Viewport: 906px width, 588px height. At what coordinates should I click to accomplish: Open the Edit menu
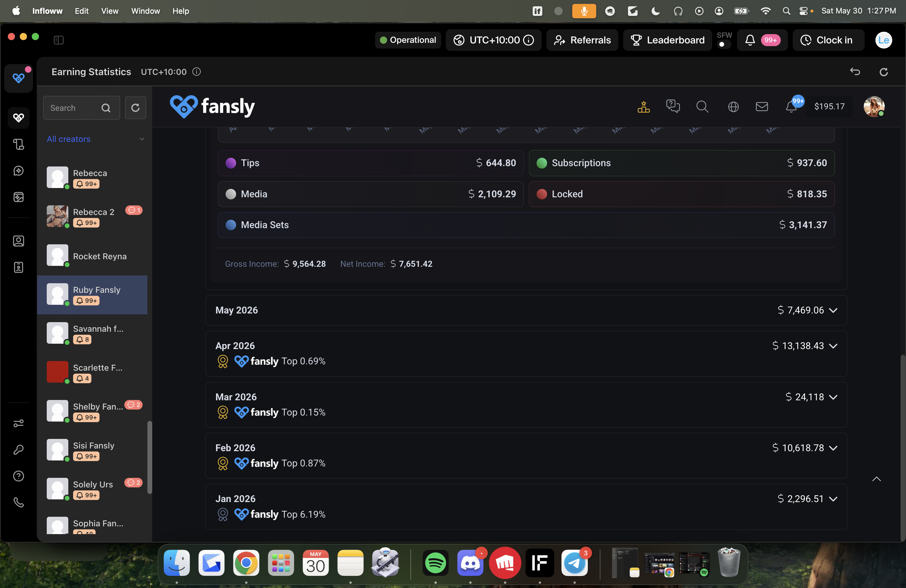(81, 11)
